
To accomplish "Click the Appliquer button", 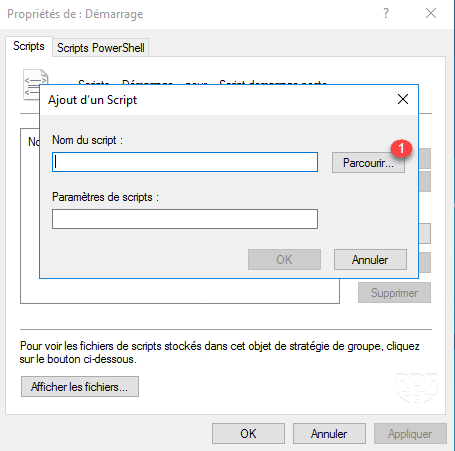I will 410,434.
